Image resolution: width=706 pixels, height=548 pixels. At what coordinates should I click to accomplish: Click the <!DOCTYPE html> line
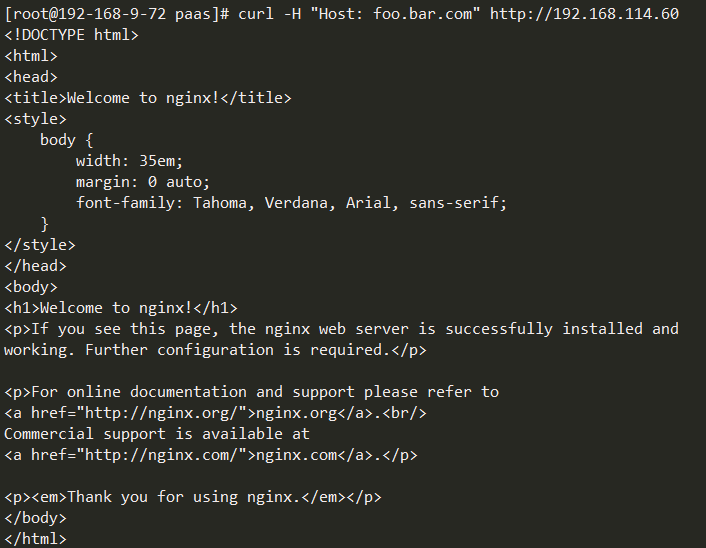pos(71,35)
